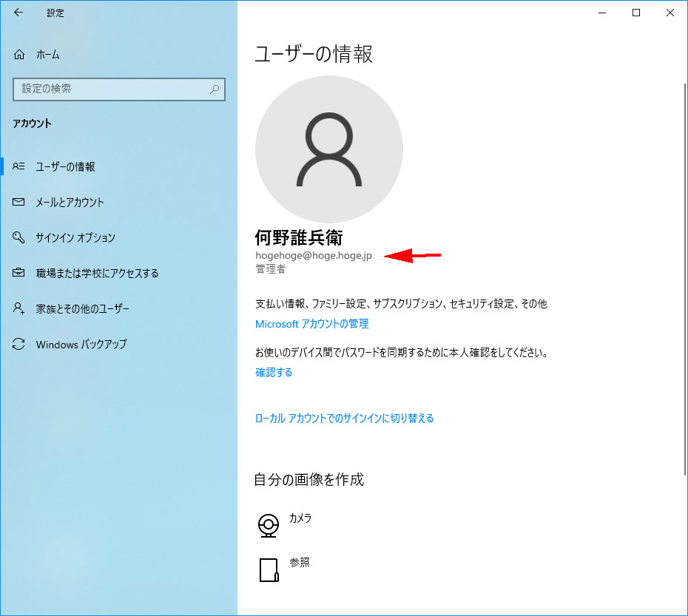Click the sync icon for Windows バックアップ
This screenshot has width=688, height=616.
coord(19,344)
